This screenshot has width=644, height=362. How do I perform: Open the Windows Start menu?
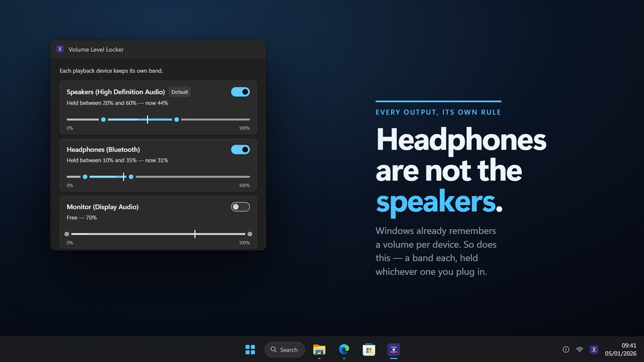(250, 349)
